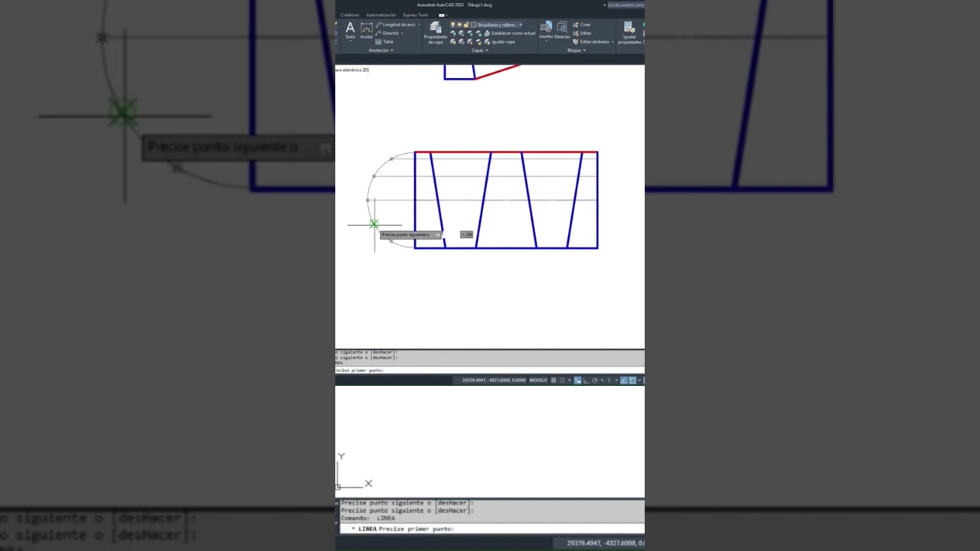The image size is (980, 551).
Task: Toggle ortho mode in status bar
Action: pos(586,380)
